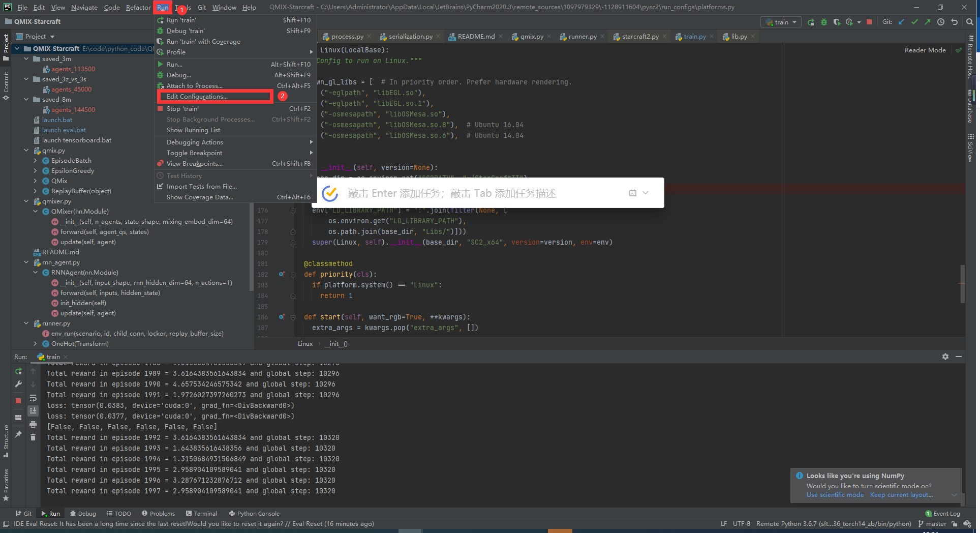This screenshot has height=533, width=980.
Task: Run with Coverage toolbar icon
Action: click(837, 22)
